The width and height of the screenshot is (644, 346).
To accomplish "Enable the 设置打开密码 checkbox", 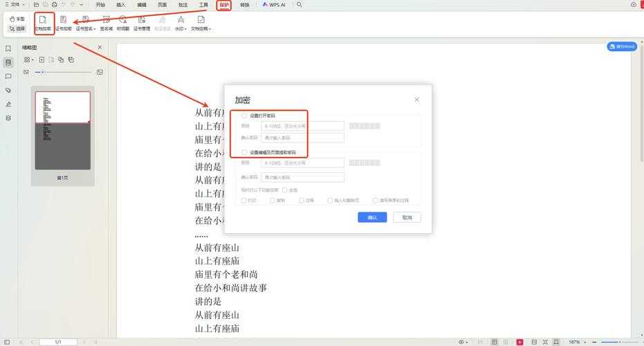I will pyautogui.click(x=244, y=116).
